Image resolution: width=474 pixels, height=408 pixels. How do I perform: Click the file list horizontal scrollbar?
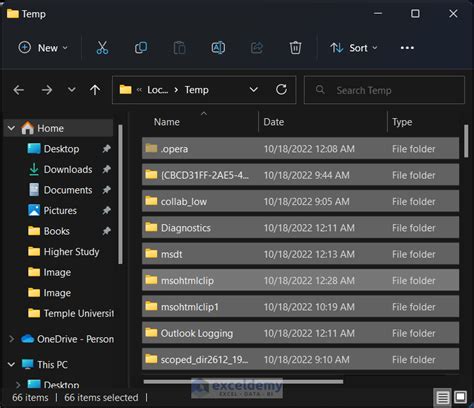(x=243, y=381)
